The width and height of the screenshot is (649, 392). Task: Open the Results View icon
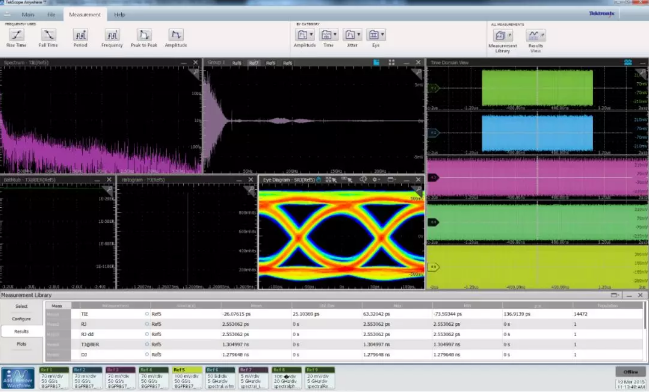pyautogui.click(x=536, y=36)
